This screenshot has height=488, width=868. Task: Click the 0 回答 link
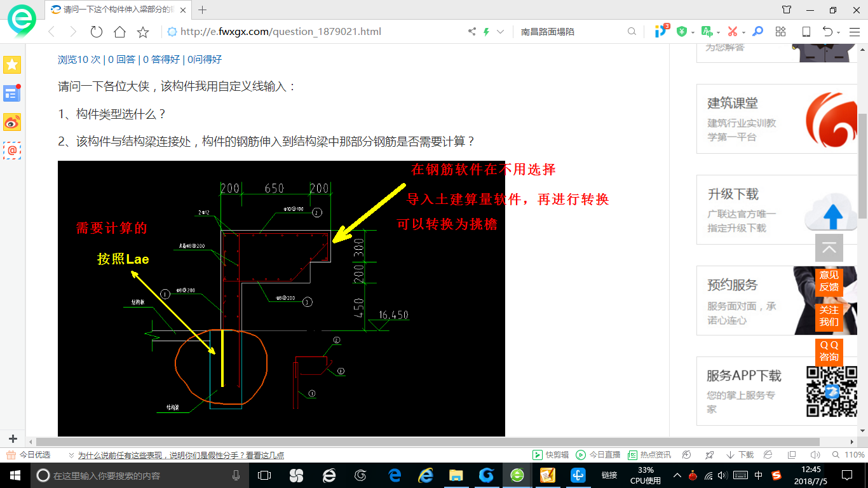point(121,59)
